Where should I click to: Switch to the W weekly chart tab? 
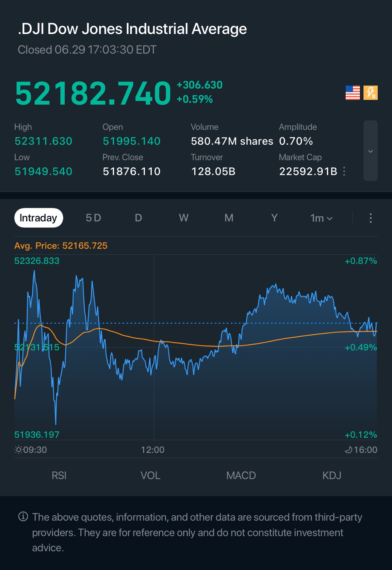[x=184, y=218]
